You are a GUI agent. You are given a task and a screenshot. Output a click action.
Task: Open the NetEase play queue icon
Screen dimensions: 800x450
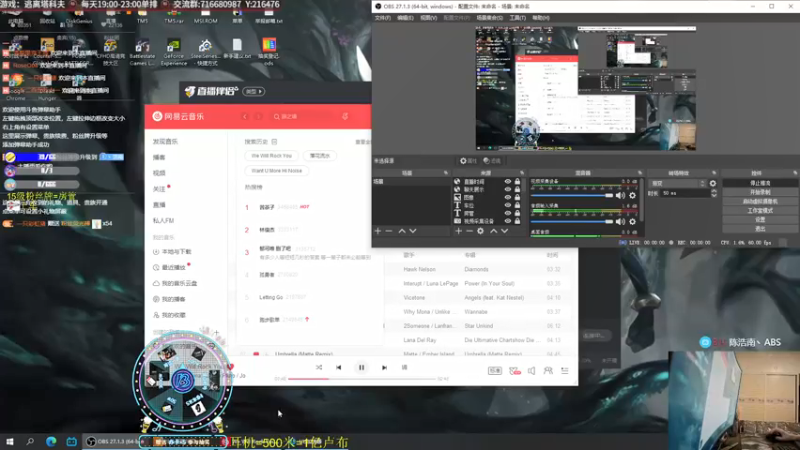(x=565, y=371)
